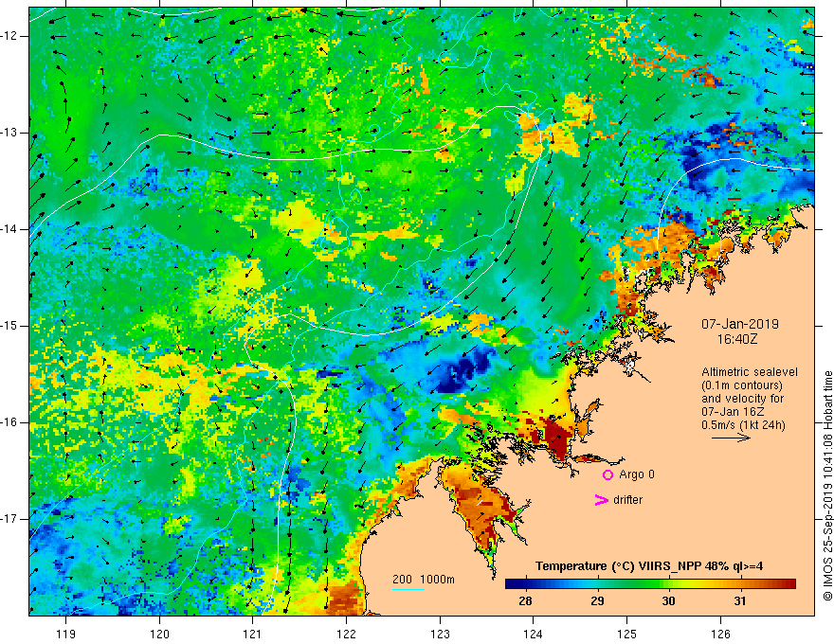Click longitude label 119 on axis
Viewport: 834px width, 644px height.
click(66, 634)
